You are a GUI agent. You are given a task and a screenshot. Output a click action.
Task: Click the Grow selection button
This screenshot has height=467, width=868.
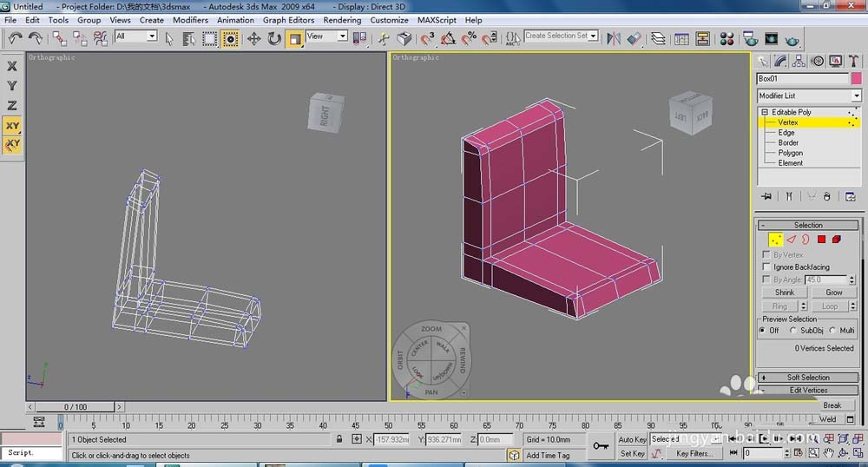click(833, 293)
